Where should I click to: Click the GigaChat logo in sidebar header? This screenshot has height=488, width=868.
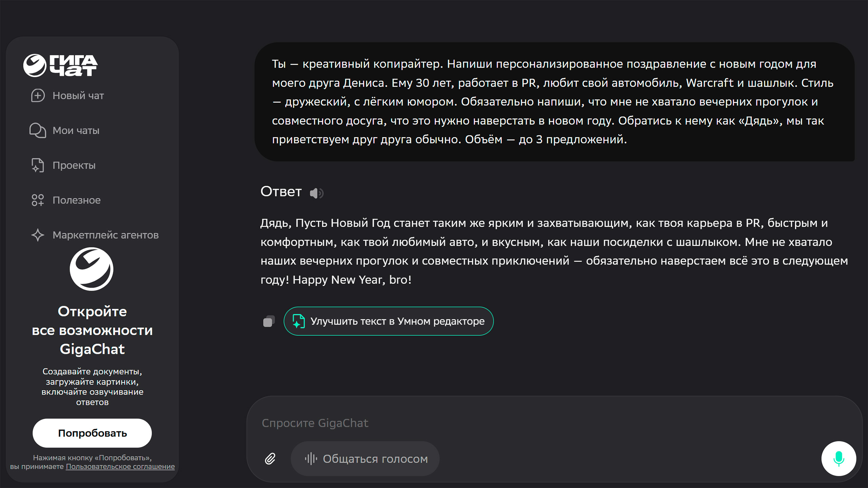pyautogui.click(x=60, y=65)
